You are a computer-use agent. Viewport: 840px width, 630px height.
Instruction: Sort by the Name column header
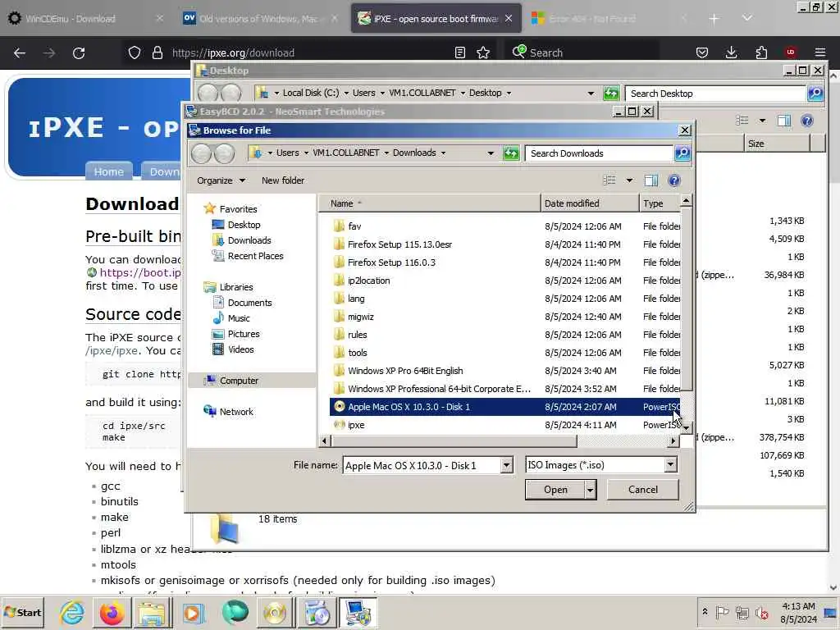430,203
